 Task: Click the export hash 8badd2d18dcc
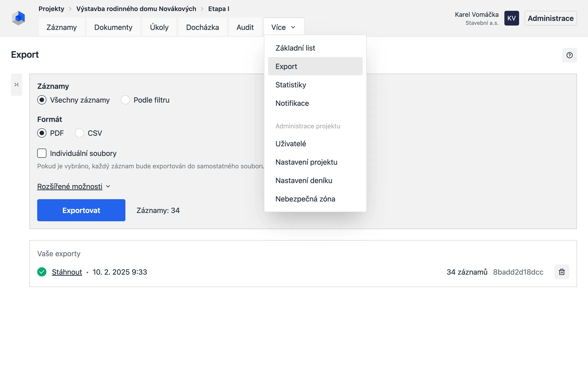pyautogui.click(x=518, y=272)
